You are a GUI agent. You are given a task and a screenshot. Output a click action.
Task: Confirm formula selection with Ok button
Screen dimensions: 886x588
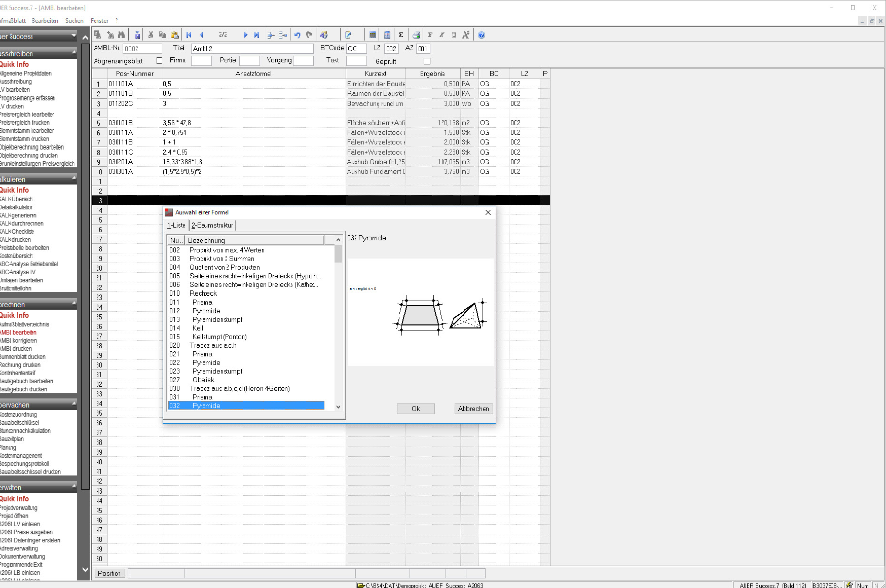[x=416, y=409]
